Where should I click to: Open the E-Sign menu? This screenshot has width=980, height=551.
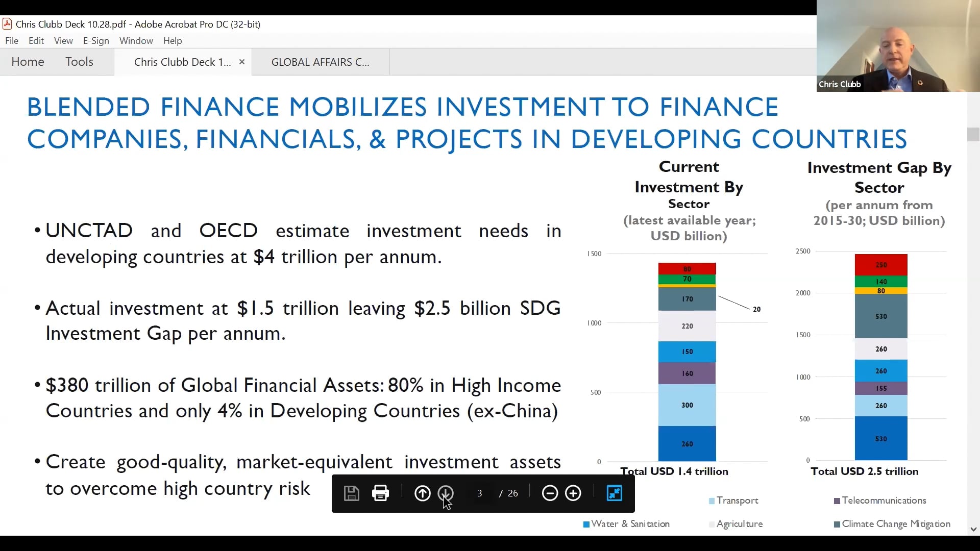[95, 40]
